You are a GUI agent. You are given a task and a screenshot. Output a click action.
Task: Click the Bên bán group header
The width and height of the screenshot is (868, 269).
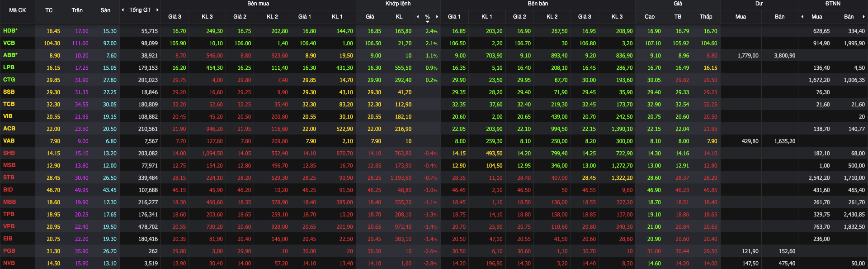tap(538, 4)
